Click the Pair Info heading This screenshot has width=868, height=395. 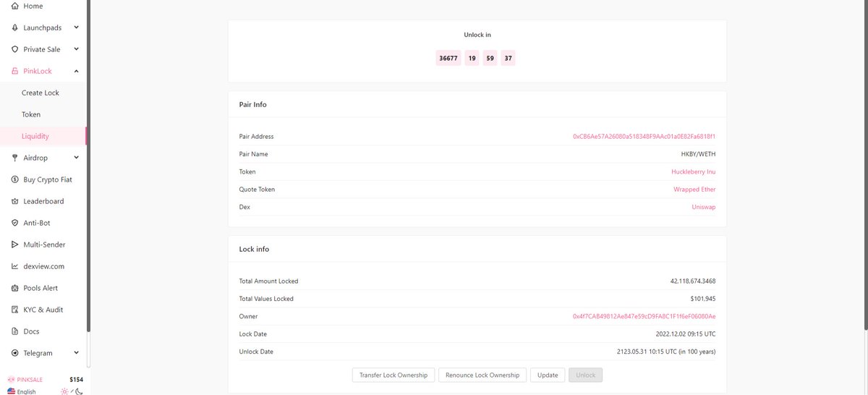(253, 104)
